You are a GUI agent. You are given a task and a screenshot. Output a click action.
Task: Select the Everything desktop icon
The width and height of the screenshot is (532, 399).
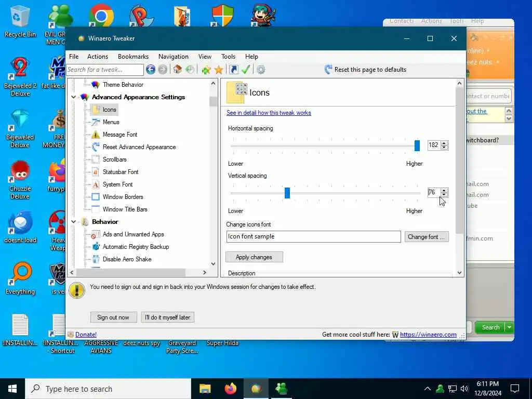tap(20, 278)
